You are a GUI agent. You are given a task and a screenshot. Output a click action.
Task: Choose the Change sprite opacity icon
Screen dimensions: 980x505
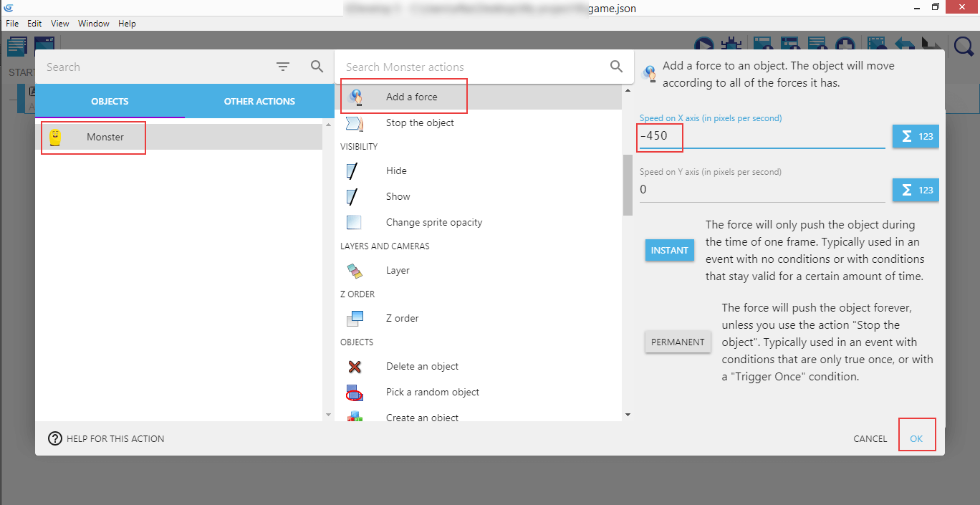[x=354, y=223]
